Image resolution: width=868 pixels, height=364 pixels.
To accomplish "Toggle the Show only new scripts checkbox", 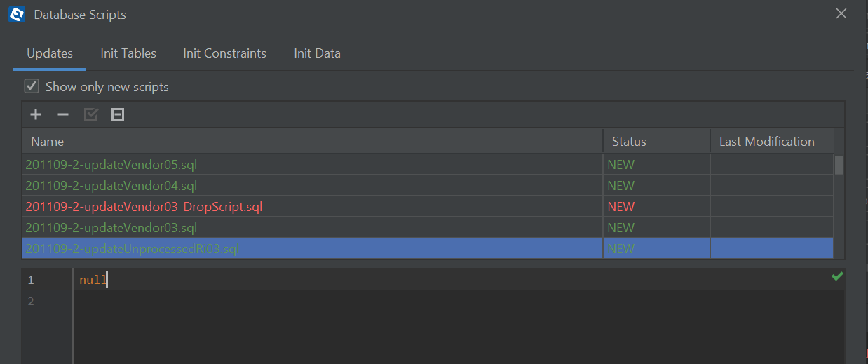I will click(32, 86).
